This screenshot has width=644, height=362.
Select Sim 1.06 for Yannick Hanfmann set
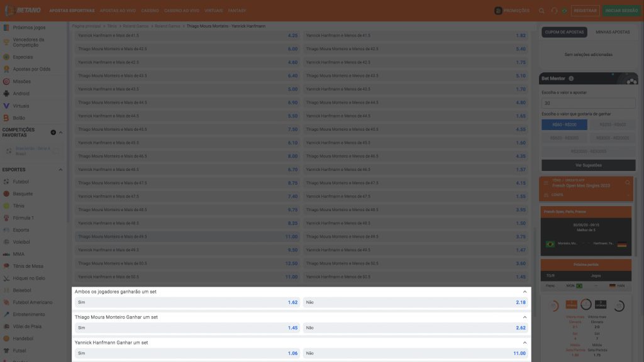point(187,353)
